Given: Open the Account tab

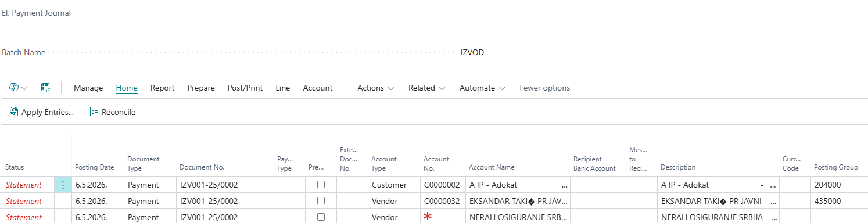Looking at the screenshot, I should click(x=318, y=88).
